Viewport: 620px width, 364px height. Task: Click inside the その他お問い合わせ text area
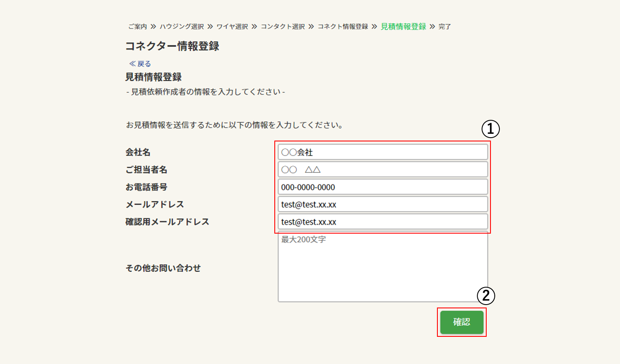382,268
